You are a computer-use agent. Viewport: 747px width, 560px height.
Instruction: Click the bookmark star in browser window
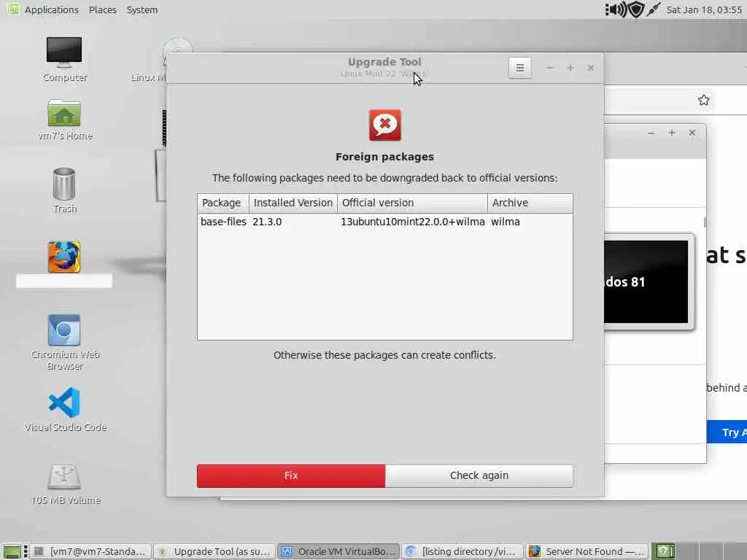[x=704, y=100]
